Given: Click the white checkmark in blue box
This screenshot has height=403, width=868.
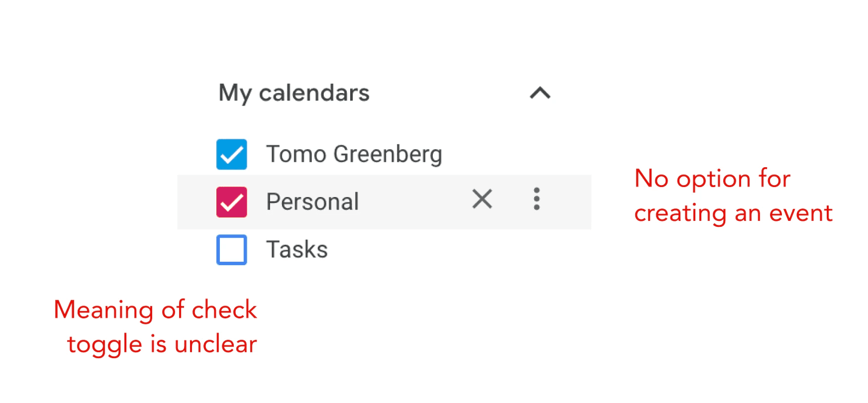Looking at the screenshot, I should coord(231,155).
